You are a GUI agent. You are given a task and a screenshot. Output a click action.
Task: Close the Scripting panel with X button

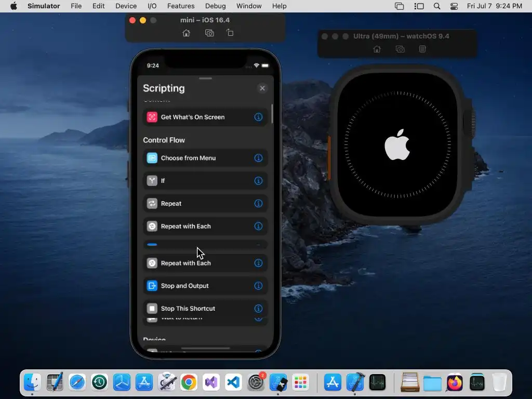[262, 88]
